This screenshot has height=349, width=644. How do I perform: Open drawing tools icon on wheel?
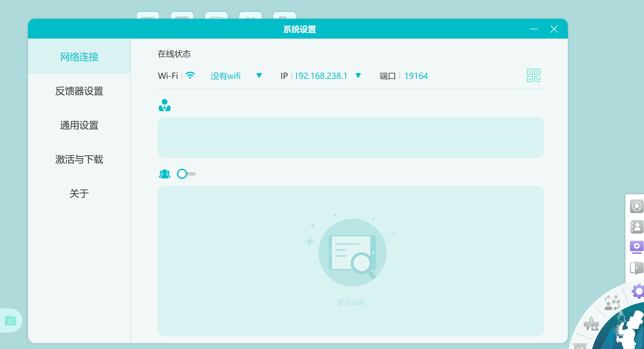tap(591, 324)
